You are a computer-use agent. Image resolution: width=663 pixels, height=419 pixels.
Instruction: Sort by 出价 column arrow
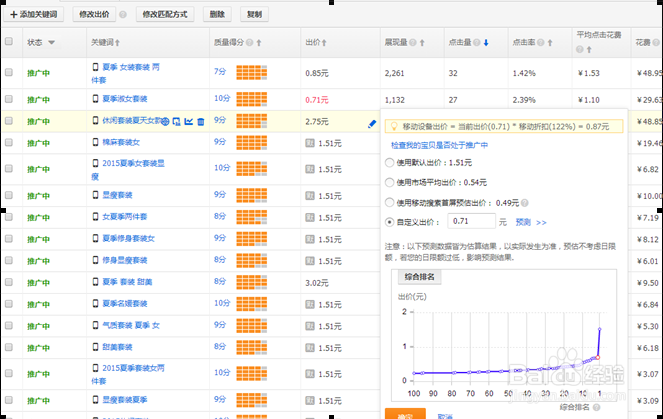tap(324, 43)
